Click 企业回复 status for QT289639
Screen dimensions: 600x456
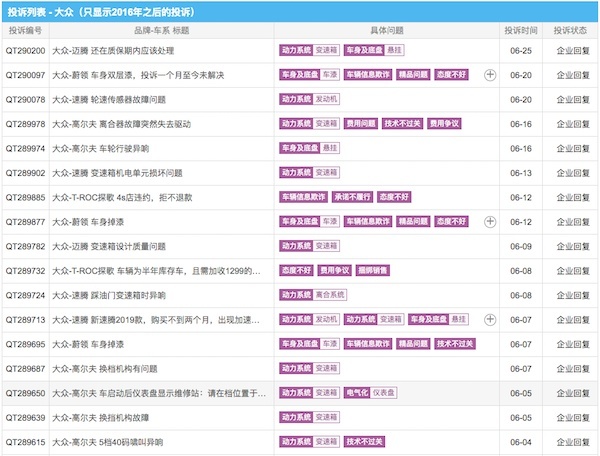coord(573,418)
